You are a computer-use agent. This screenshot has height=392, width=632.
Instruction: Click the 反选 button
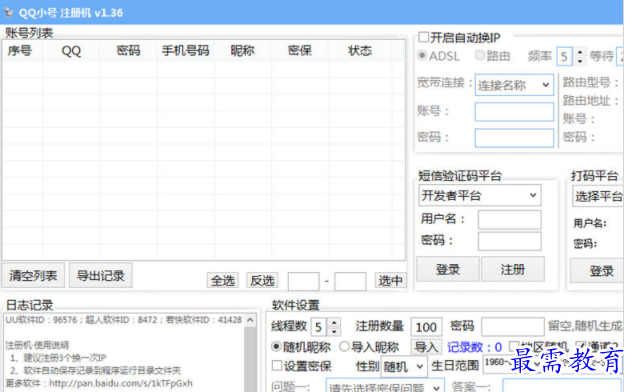262,280
